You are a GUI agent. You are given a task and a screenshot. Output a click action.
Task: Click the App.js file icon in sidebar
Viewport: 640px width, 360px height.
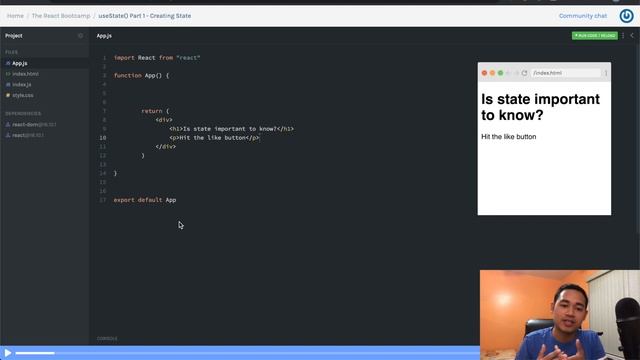[x=8, y=63]
